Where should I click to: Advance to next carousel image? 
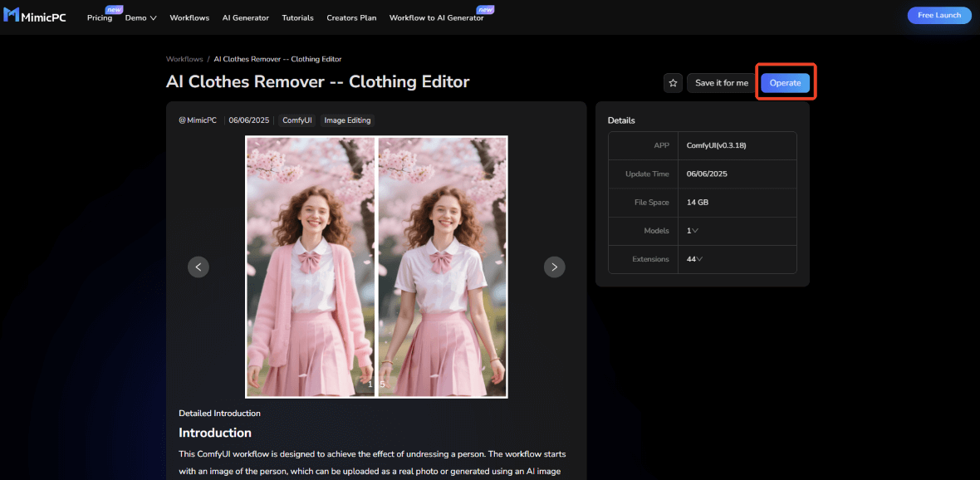[554, 267]
